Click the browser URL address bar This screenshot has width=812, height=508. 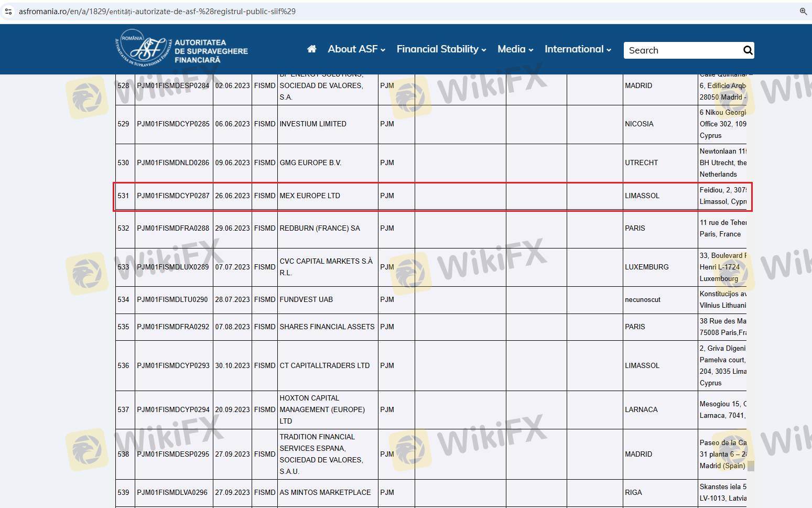click(x=157, y=12)
